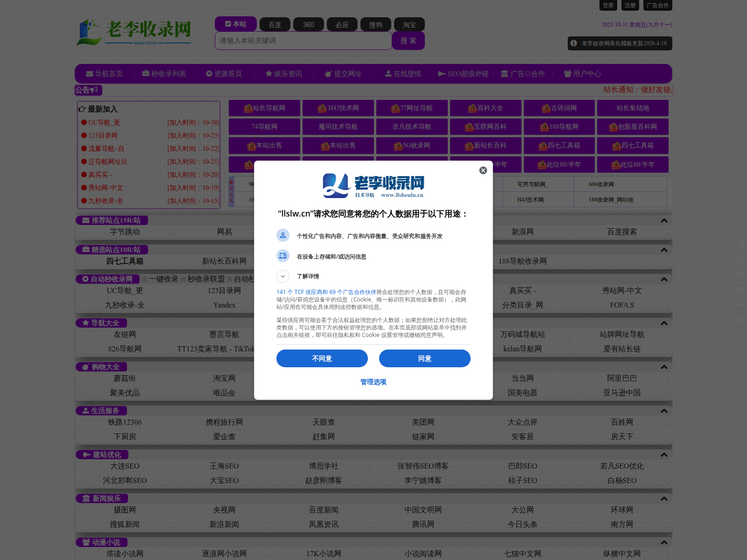The image size is (747, 560).
Task: Open 在线壁纸 in navigation bar
Action: [x=403, y=74]
